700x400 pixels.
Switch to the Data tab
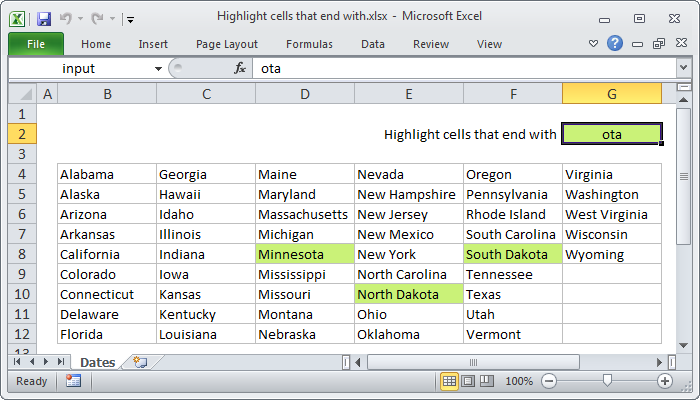point(373,44)
